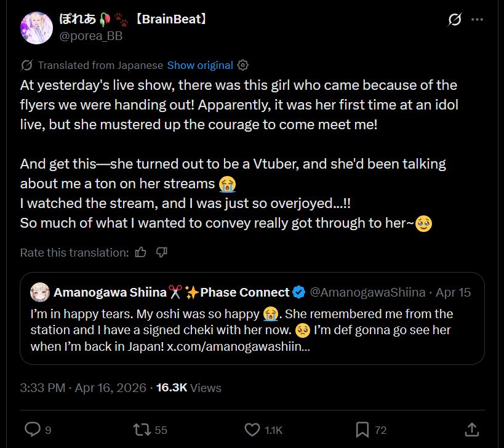Rate translation with thumbs up
The image size is (504, 448).
140,252
